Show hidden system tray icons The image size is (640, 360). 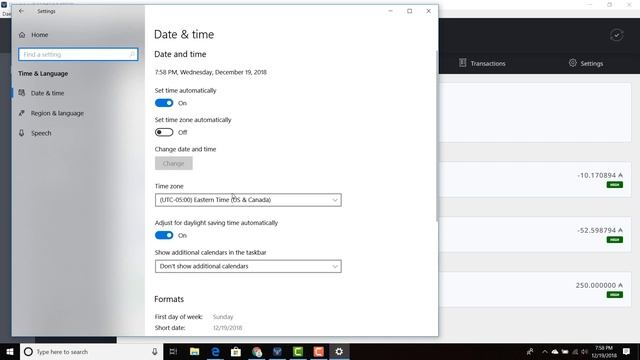click(544, 351)
